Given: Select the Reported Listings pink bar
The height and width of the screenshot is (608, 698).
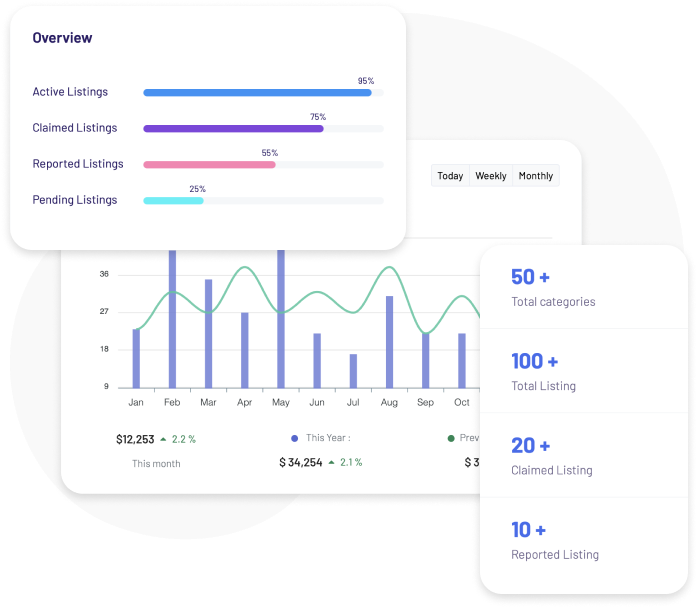Looking at the screenshot, I should click(x=209, y=165).
